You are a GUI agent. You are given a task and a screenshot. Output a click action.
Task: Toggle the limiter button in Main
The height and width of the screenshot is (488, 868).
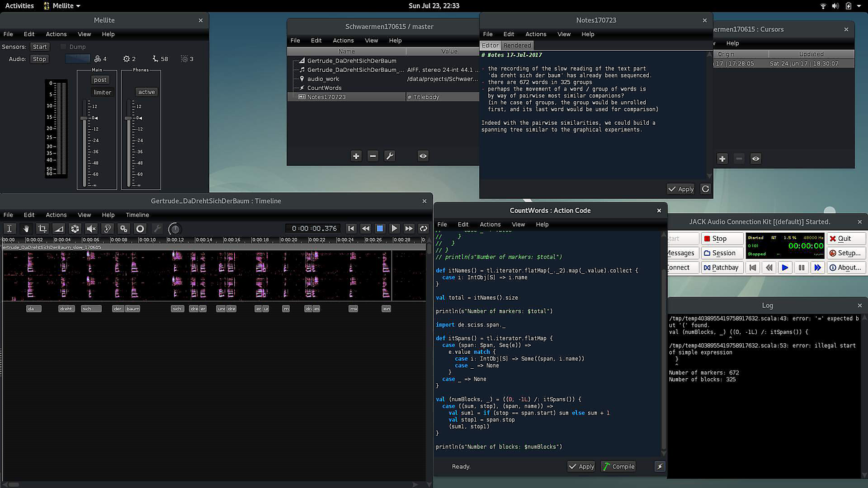(x=102, y=92)
